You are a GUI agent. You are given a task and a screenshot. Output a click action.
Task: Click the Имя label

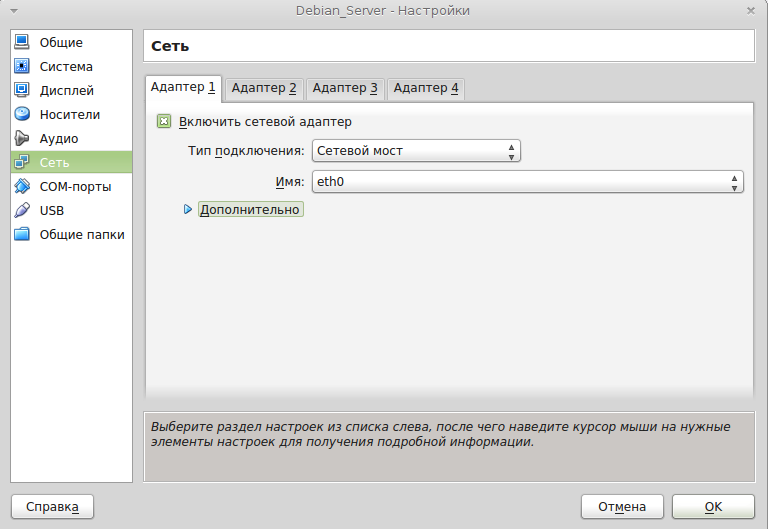point(289,182)
